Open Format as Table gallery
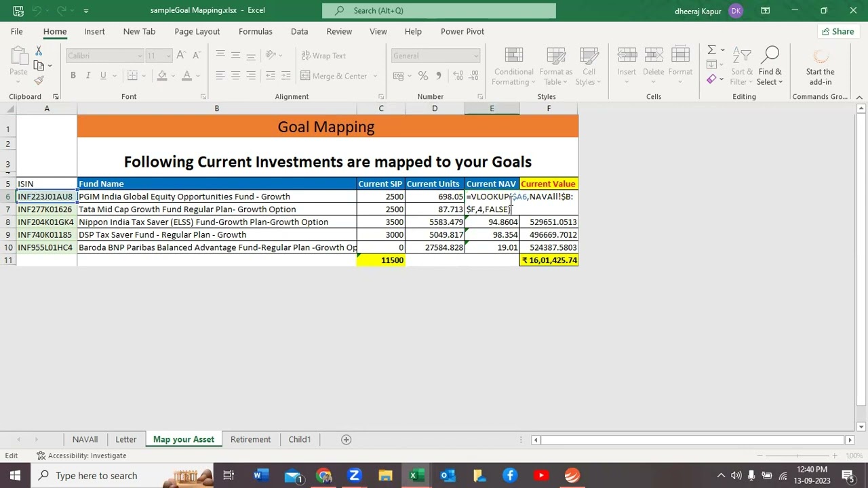868x488 pixels. point(555,66)
